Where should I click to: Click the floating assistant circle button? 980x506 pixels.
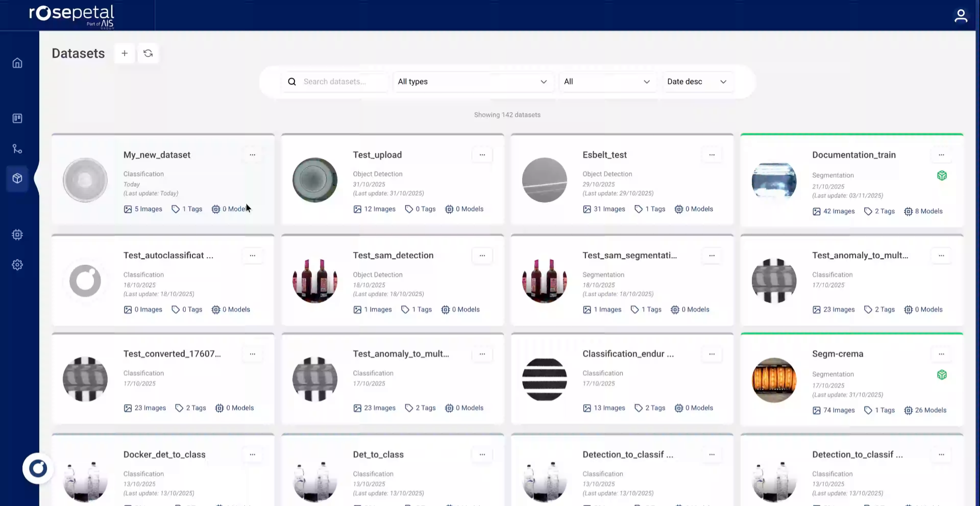(38, 468)
